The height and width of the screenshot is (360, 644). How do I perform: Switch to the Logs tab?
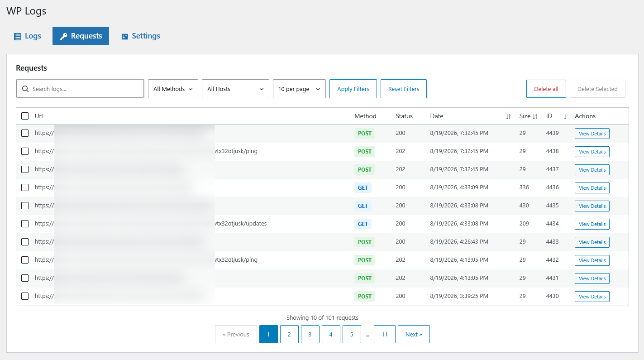pyautogui.click(x=28, y=36)
